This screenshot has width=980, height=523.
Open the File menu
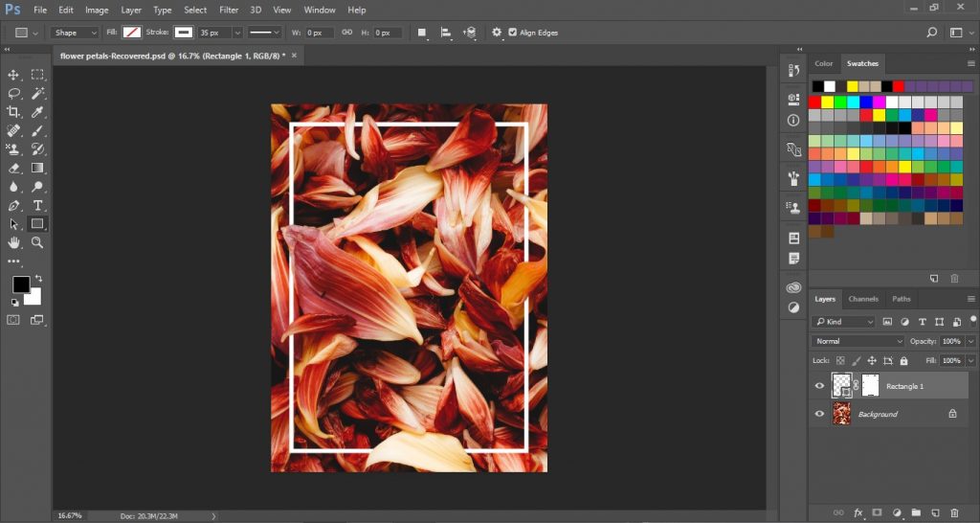(40, 10)
